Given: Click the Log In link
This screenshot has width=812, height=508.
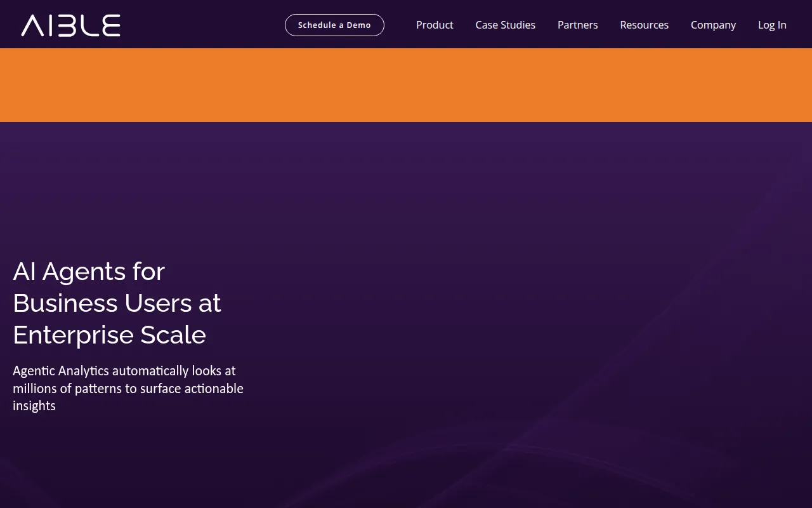Looking at the screenshot, I should coord(772,25).
